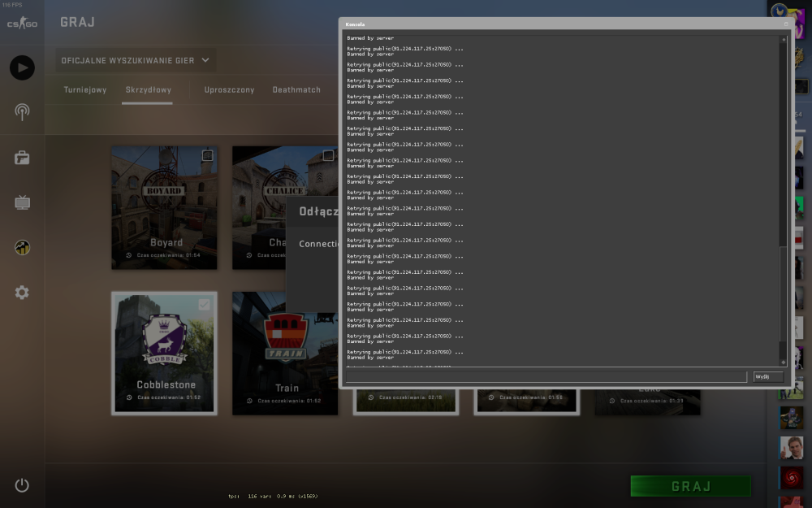Open the inventory briefcase icon
The width and height of the screenshot is (812, 508).
click(22, 158)
